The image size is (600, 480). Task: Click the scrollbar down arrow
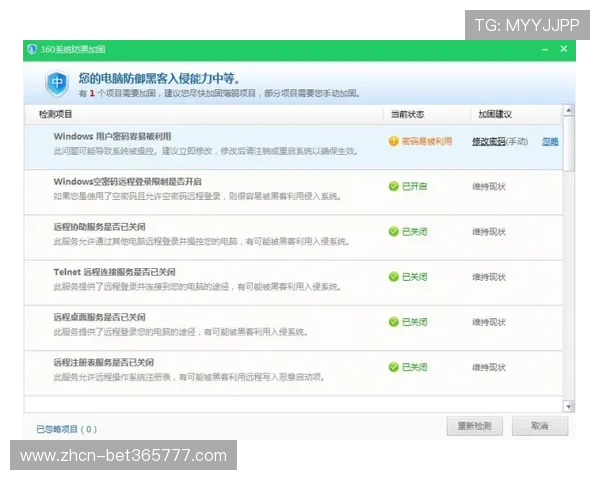(x=569, y=407)
